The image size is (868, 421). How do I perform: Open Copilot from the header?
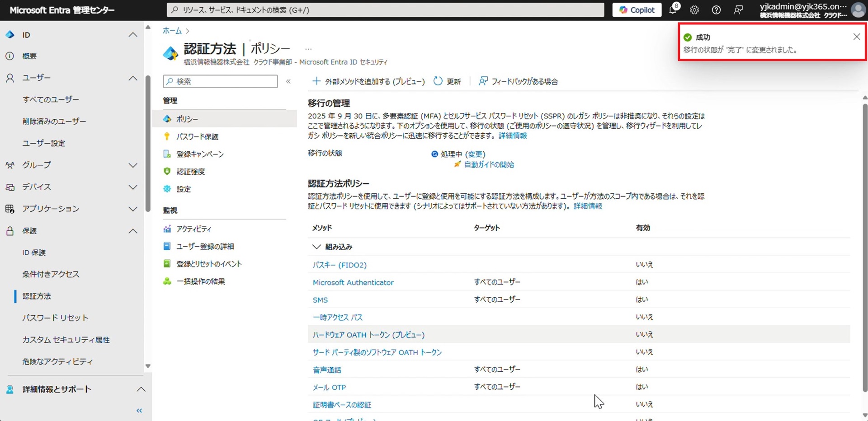[637, 10]
